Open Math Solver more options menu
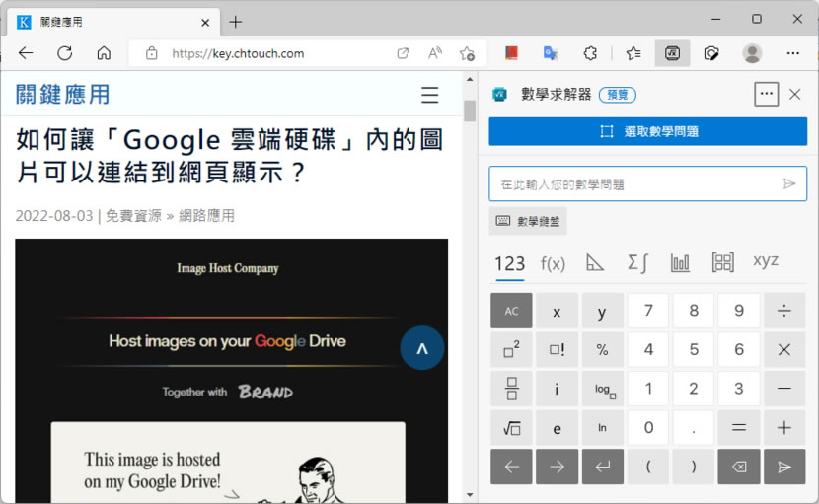The height and width of the screenshot is (504, 819). click(766, 94)
